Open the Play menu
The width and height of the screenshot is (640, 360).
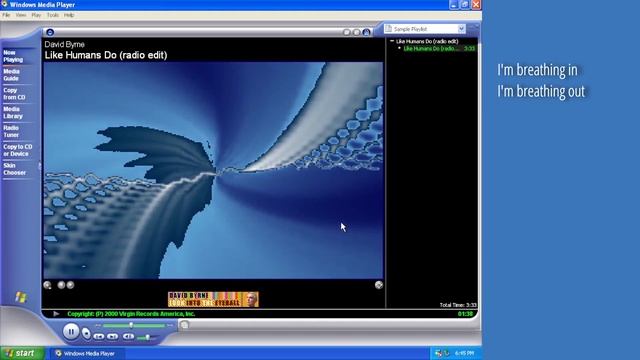(x=36, y=15)
